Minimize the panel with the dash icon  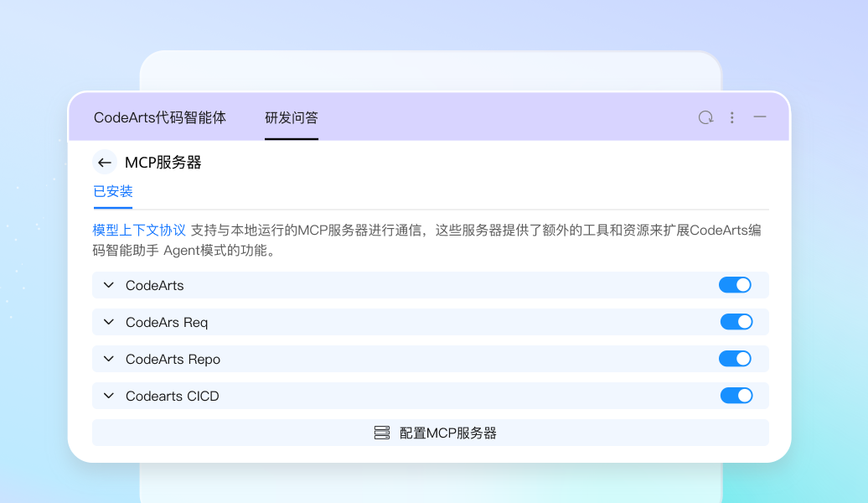760,117
